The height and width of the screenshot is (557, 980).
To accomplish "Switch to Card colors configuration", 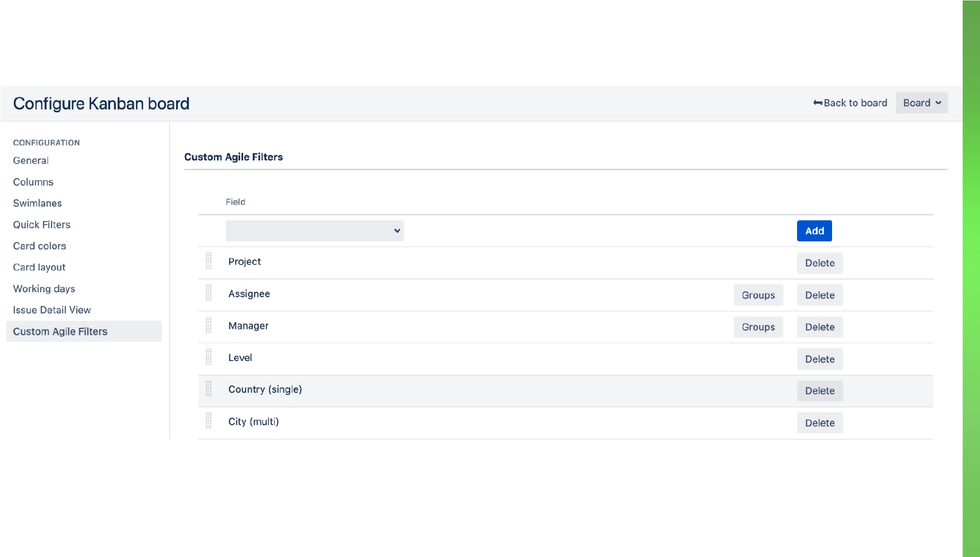I will [40, 246].
